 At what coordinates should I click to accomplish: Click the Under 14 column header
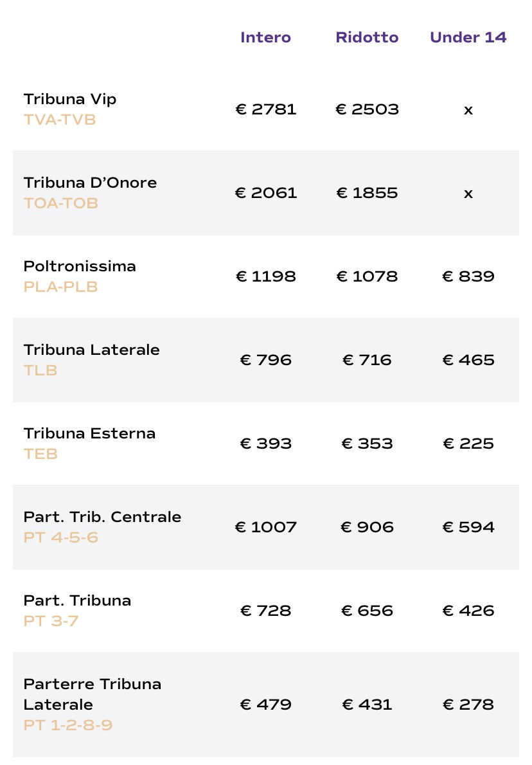click(468, 37)
